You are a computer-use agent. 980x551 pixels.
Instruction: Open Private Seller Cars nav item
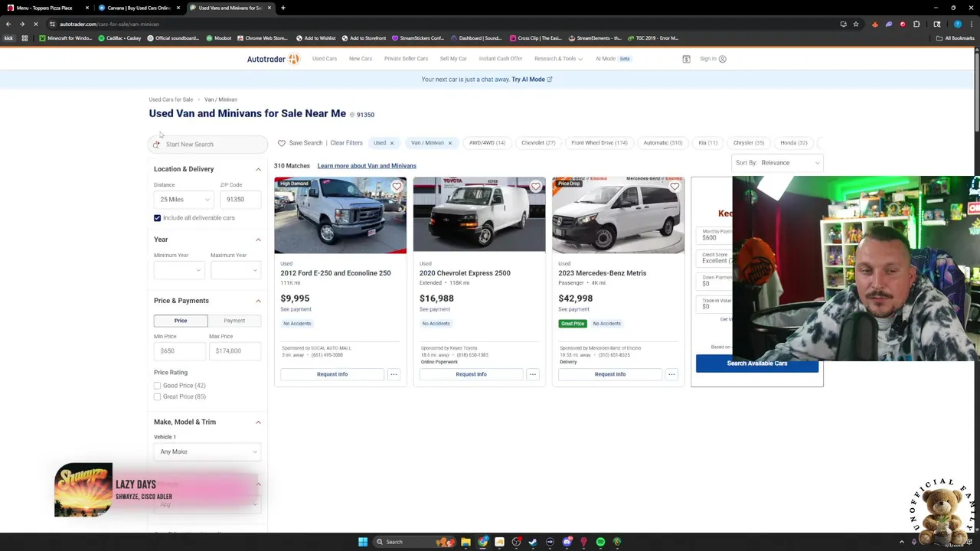click(406, 59)
